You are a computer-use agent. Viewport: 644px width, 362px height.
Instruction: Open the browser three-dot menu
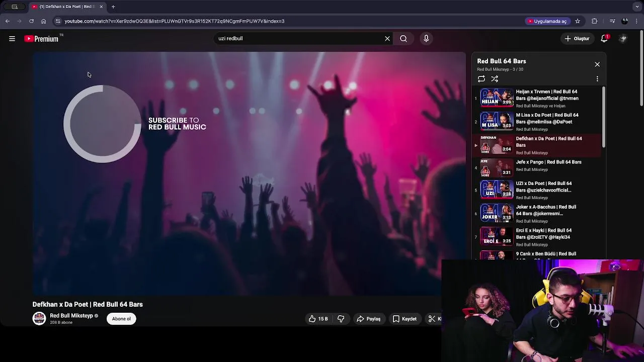coord(637,21)
